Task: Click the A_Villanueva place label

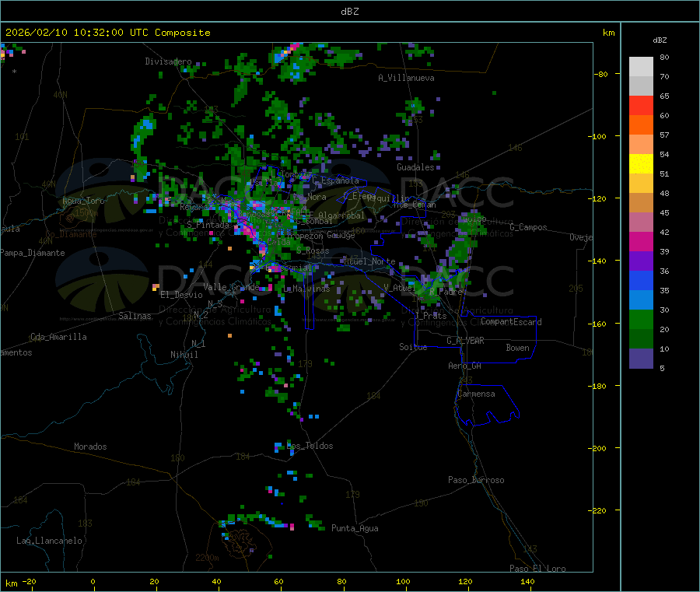Action: (406, 78)
